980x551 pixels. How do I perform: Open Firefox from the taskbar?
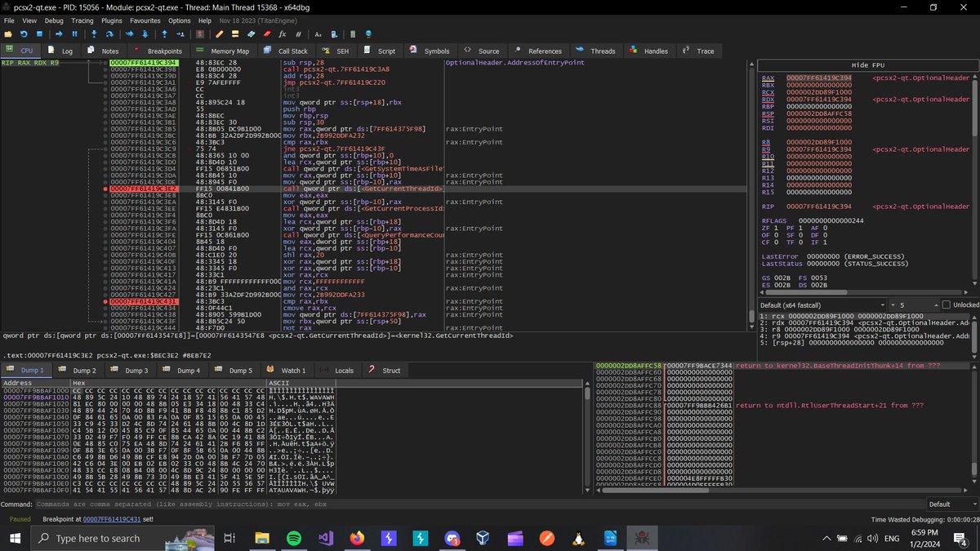[x=356, y=538]
